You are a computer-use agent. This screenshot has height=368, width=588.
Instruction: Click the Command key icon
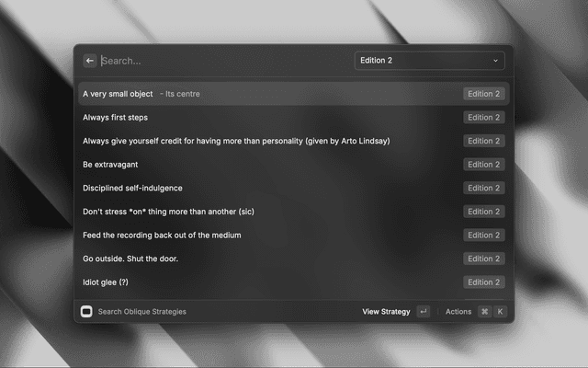click(484, 312)
